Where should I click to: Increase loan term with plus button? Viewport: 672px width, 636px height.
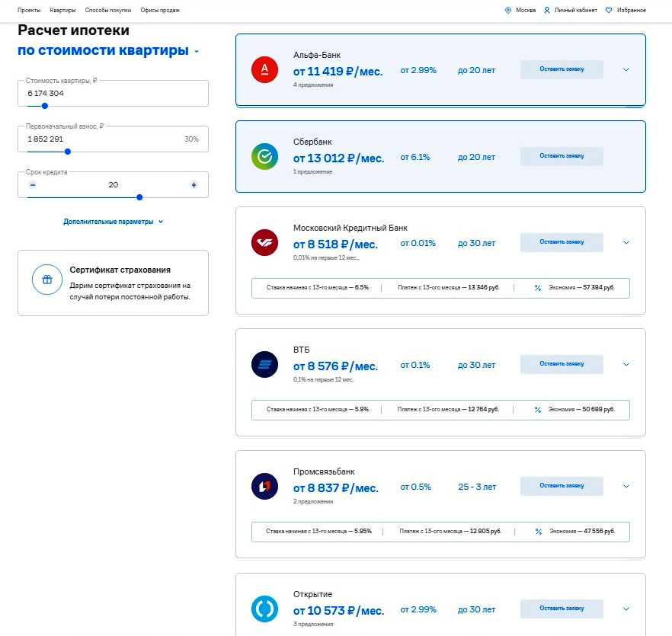(x=194, y=185)
